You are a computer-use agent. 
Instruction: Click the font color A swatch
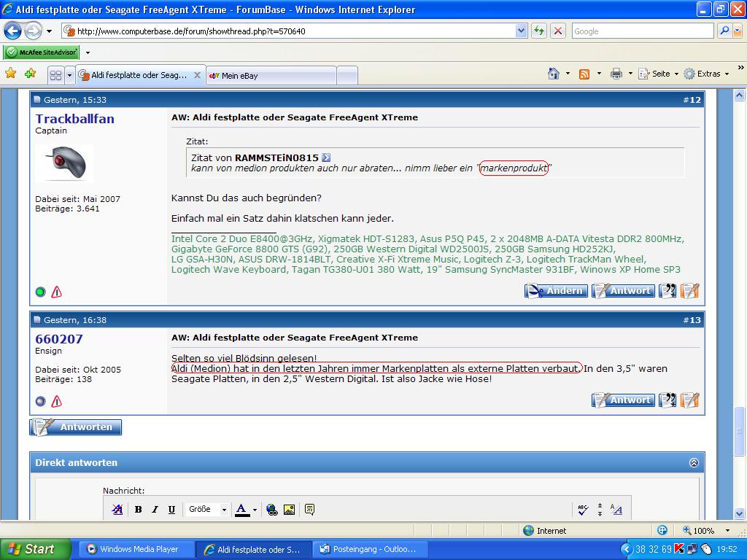pos(242,510)
